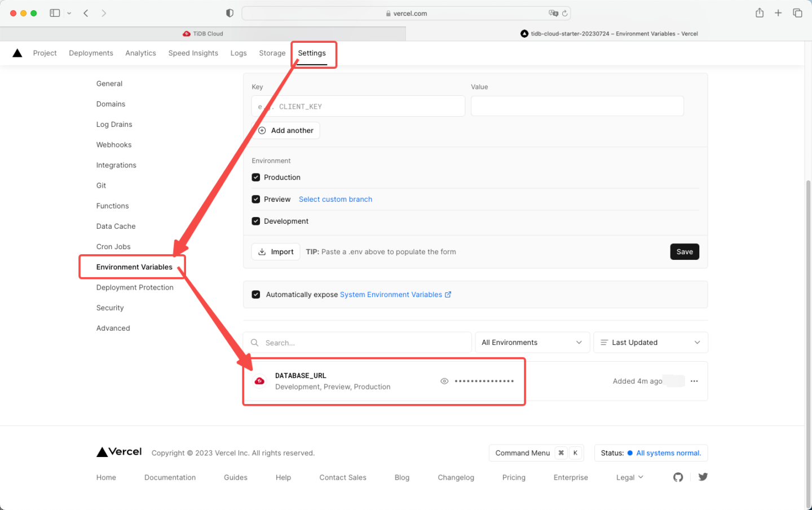Disable the Development environment checkbox

pyautogui.click(x=255, y=221)
